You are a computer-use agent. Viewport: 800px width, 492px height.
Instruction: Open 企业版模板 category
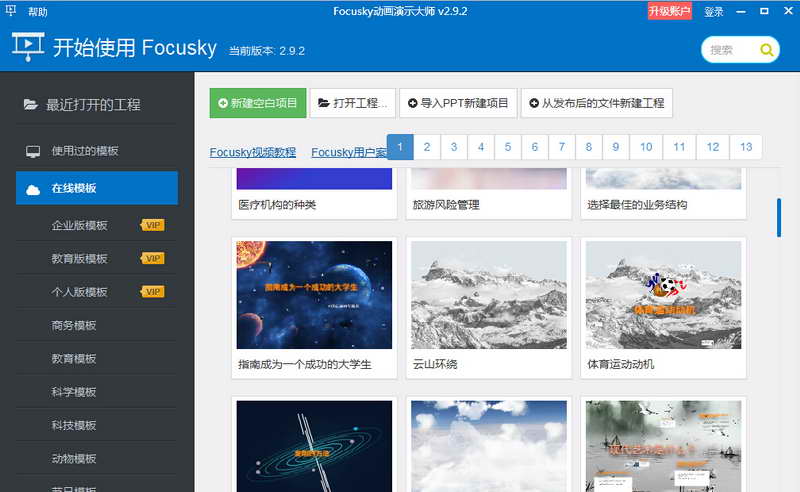coord(80,226)
